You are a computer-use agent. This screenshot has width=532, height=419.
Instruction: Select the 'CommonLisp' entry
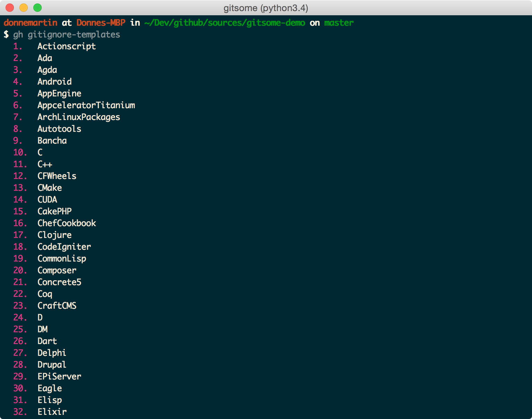(62, 259)
